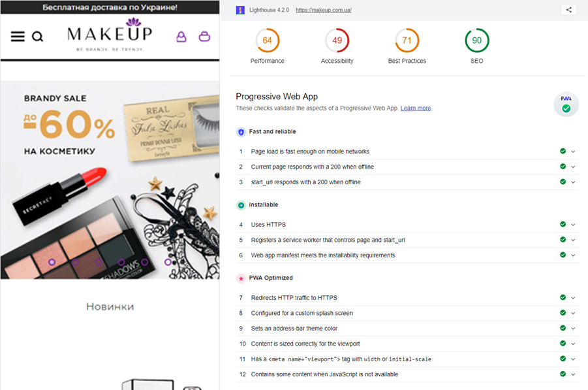Select the first carousel slide dot
Viewport: 588px width, 390px height.
pos(52,262)
